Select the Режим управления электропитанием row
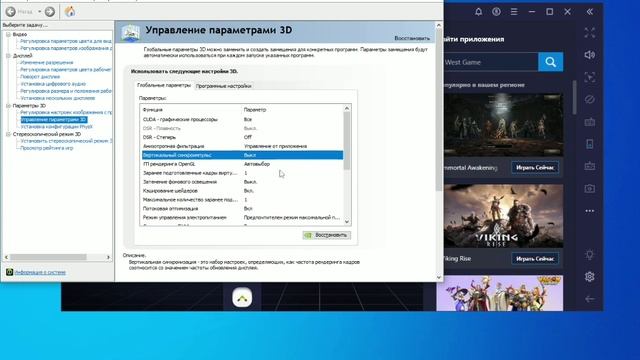The width and height of the screenshot is (640, 360). [x=242, y=218]
